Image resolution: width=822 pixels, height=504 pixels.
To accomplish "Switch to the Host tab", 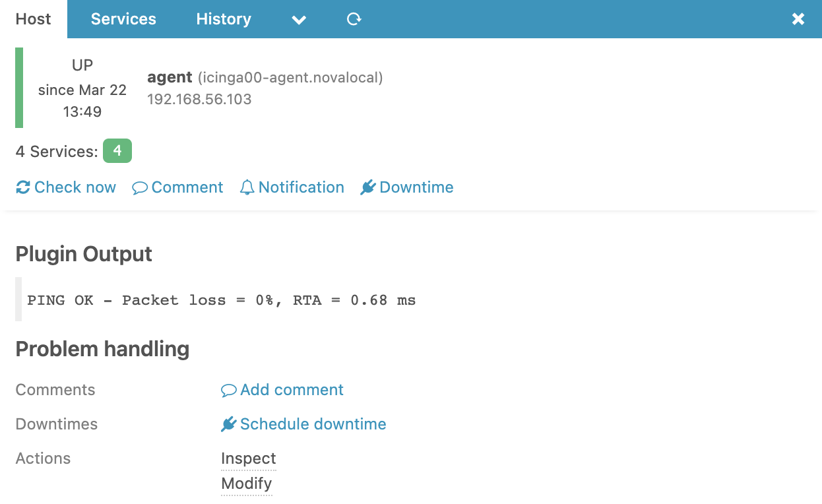I will [34, 19].
